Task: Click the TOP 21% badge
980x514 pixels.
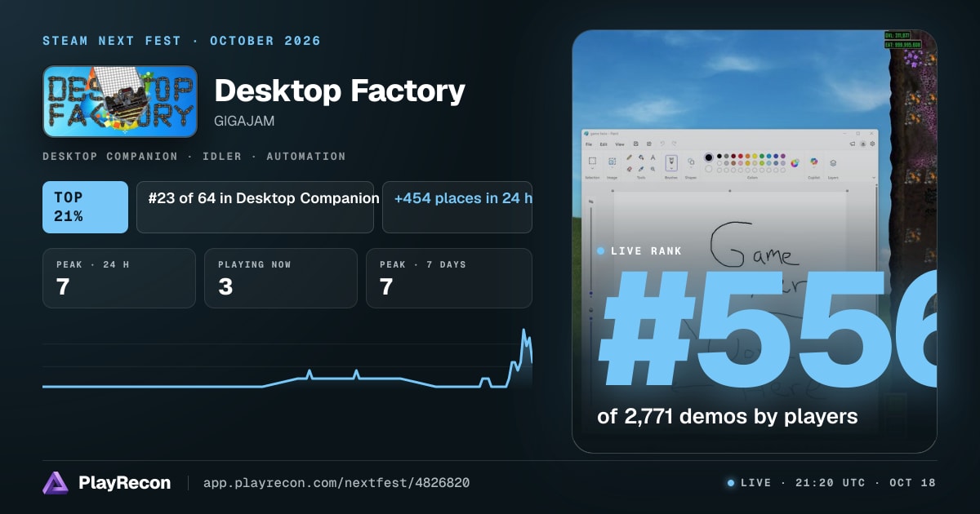Action: tap(85, 207)
